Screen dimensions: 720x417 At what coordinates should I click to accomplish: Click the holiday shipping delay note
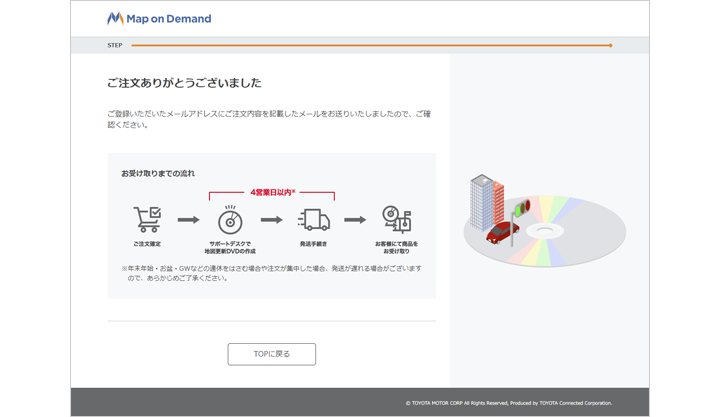271,273
